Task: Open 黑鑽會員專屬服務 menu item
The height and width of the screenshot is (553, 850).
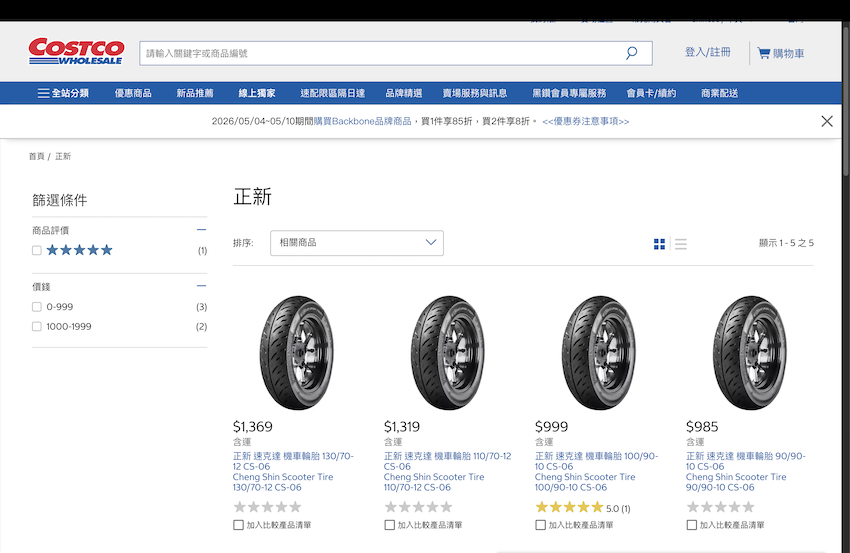Action: (x=569, y=93)
